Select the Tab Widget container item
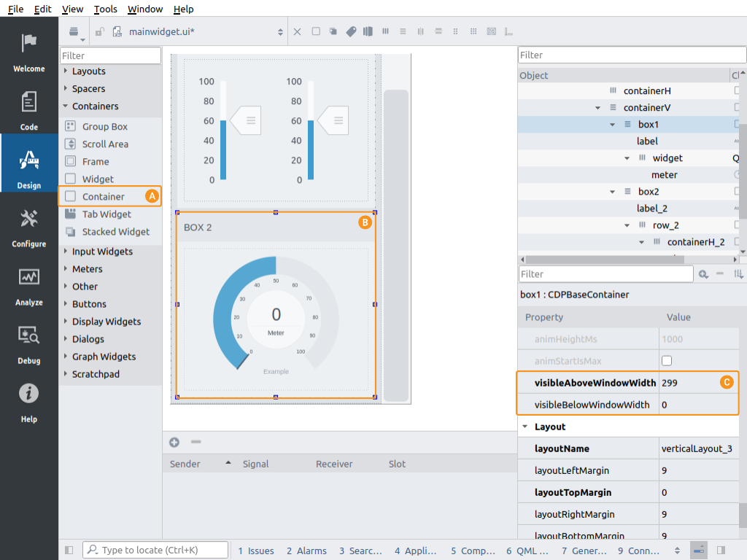747x560 pixels. coord(106,214)
